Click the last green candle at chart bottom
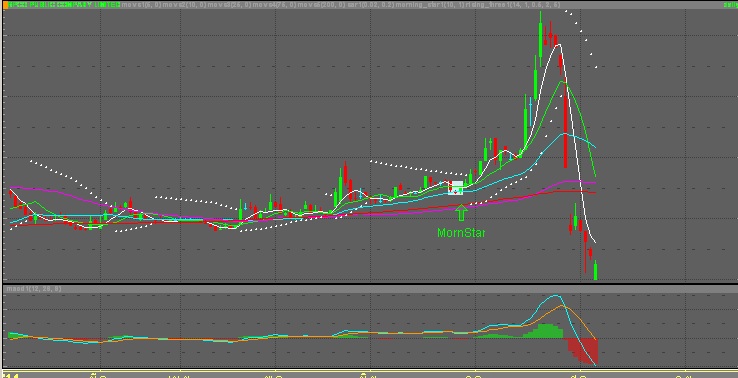 click(x=595, y=271)
